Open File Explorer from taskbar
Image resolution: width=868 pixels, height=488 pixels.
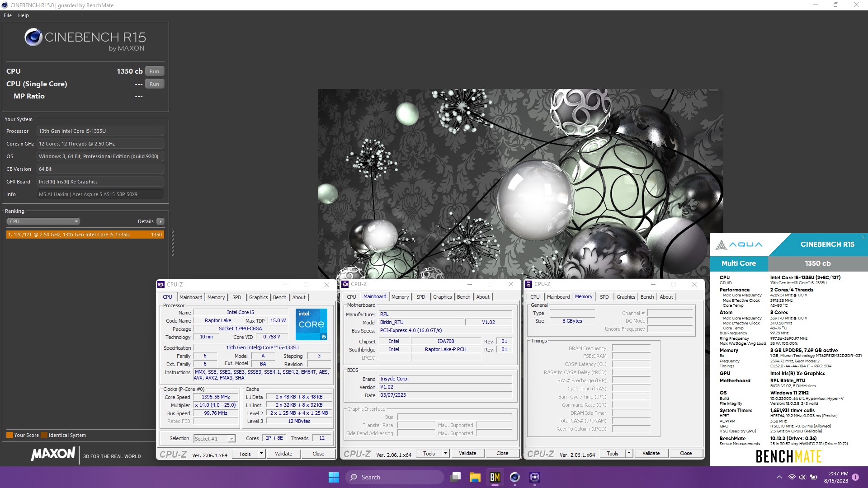coord(475,477)
